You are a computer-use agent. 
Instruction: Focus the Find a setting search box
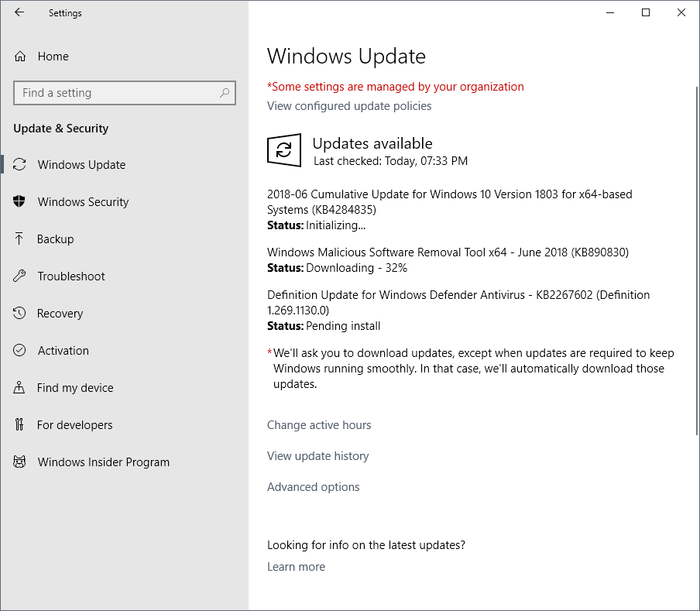pyautogui.click(x=125, y=93)
